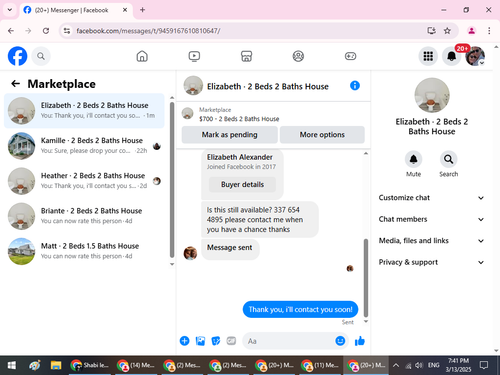
Task: Mute this conversation bell icon
Action: click(x=413, y=159)
